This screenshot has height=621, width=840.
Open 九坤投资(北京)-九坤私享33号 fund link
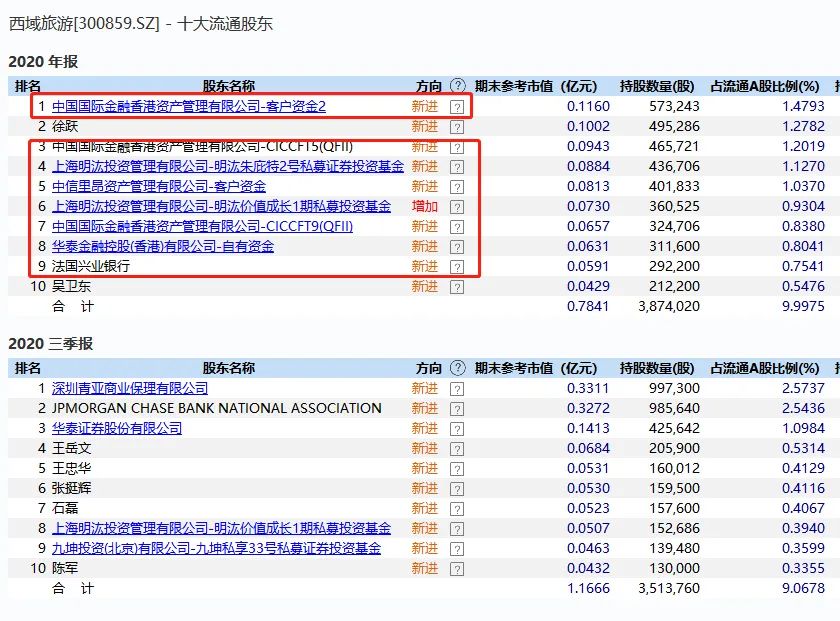click(x=216, y=548)
